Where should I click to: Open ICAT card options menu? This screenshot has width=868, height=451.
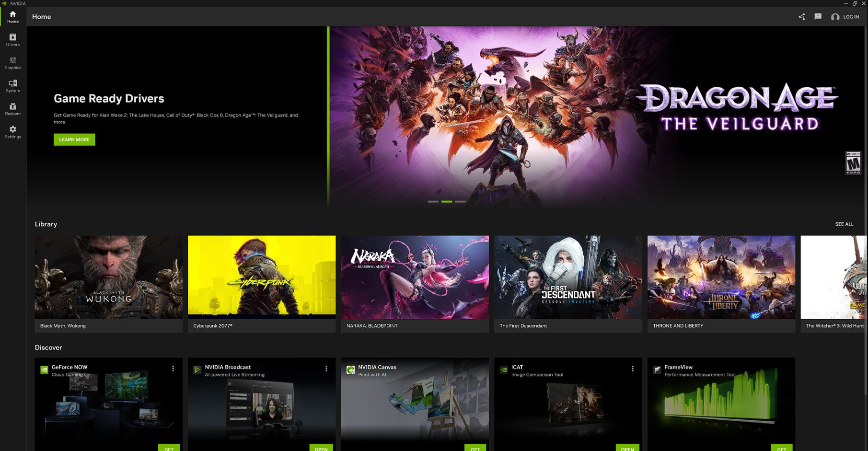633,369
